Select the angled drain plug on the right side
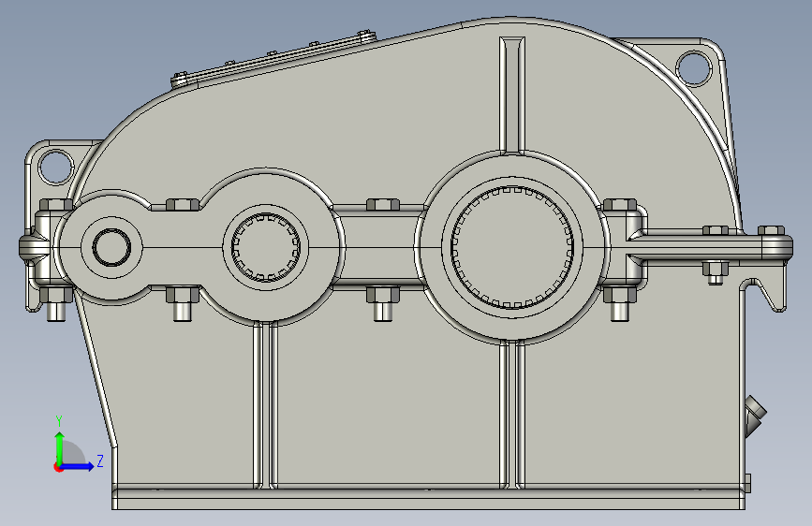812x526 pixels. click(x=755, y=416)
